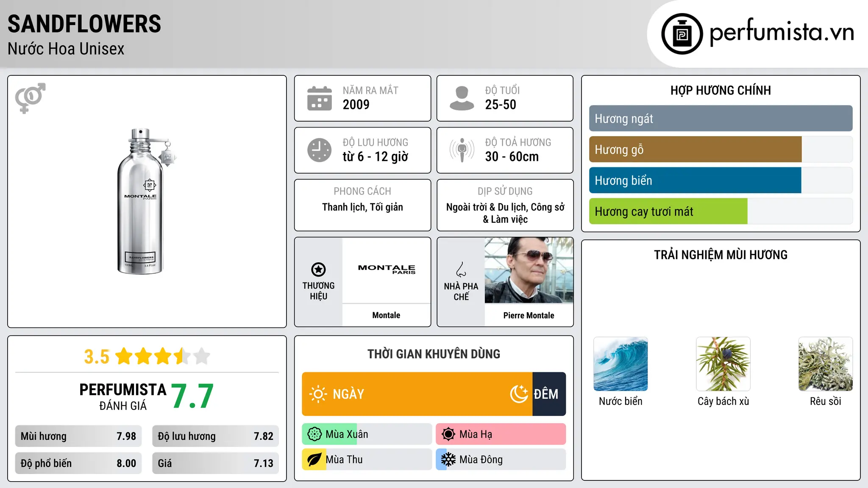Click the Nước biển note label

click(x=620, y=401)
